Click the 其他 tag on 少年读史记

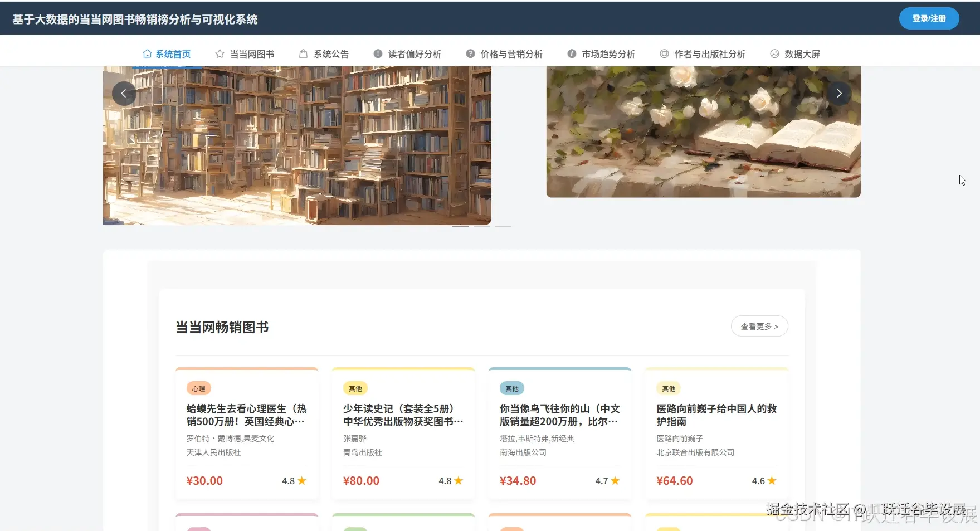coord(355,388)
